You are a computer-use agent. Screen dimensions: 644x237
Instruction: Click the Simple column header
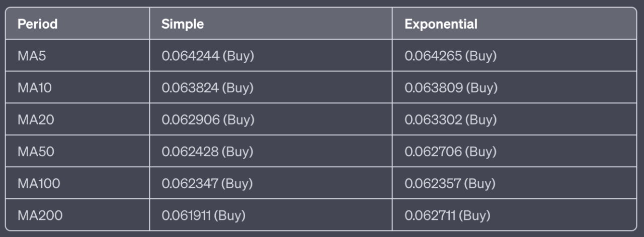[x=183, y=24]
